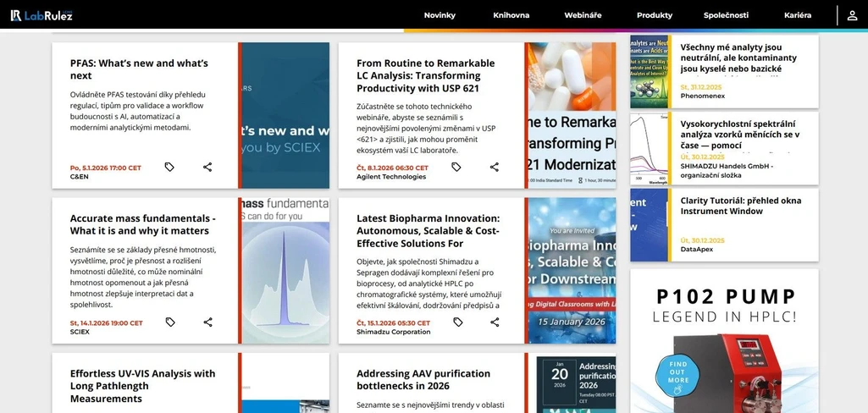Tag icon on Latest Biopharma Innovation card

(x=458, y=322)
